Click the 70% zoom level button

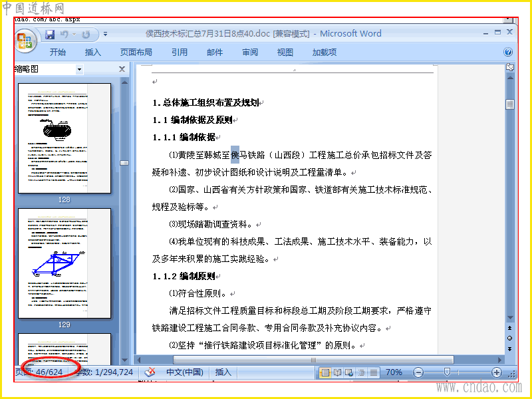tap(394, 372)
